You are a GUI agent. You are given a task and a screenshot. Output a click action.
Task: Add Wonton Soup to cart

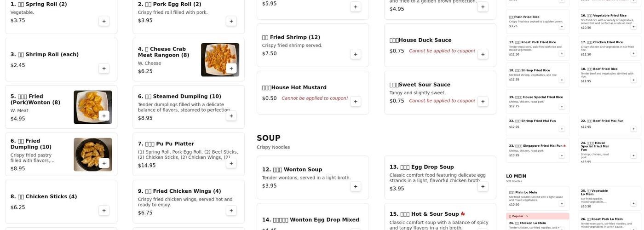click(356, 186)
